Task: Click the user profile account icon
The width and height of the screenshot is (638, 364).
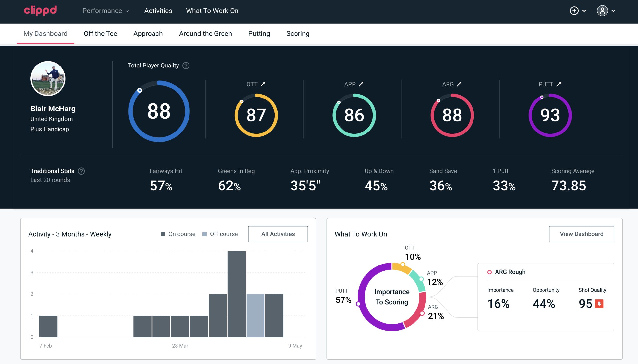Action: 603,11
